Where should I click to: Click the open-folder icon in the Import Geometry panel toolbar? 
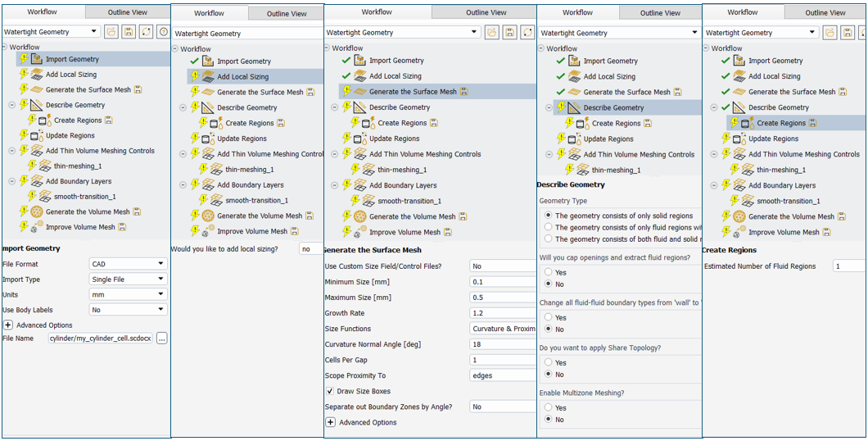[x=111, y=32]
